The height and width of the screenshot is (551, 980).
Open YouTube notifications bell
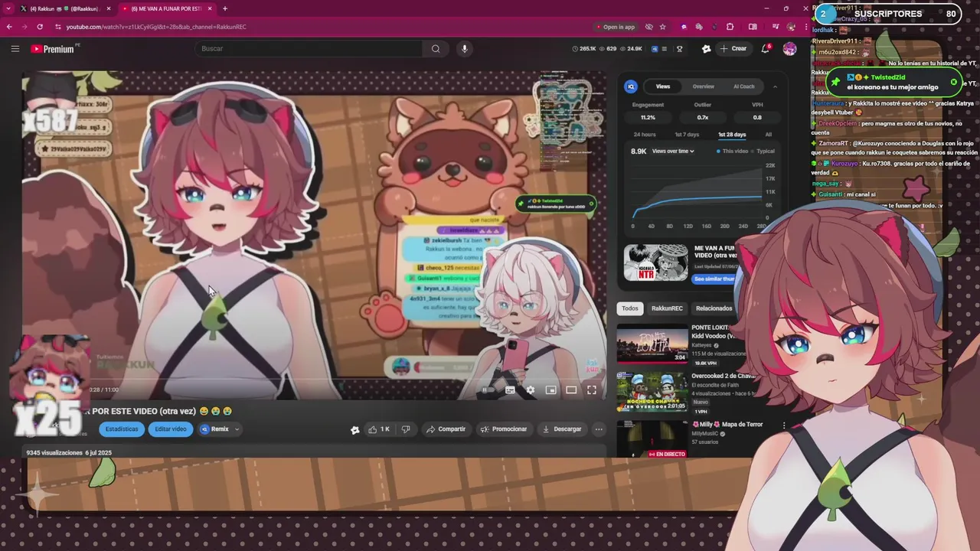point(765,49)
